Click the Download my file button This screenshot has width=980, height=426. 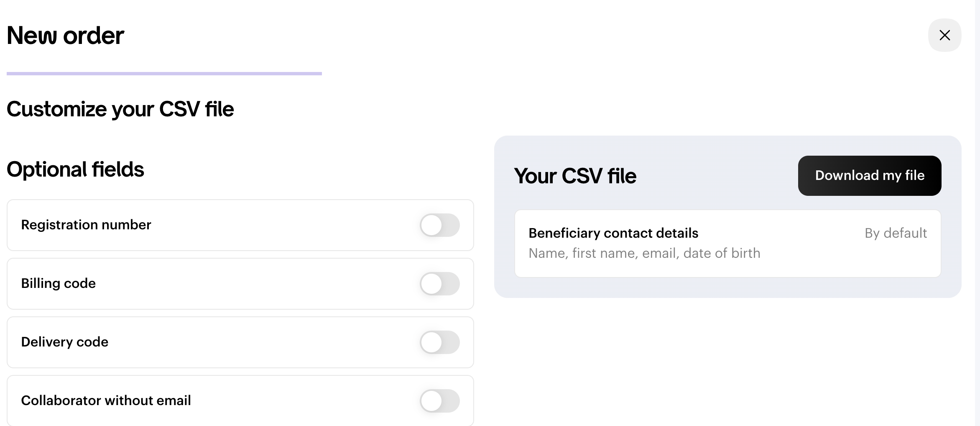(870, 176)
